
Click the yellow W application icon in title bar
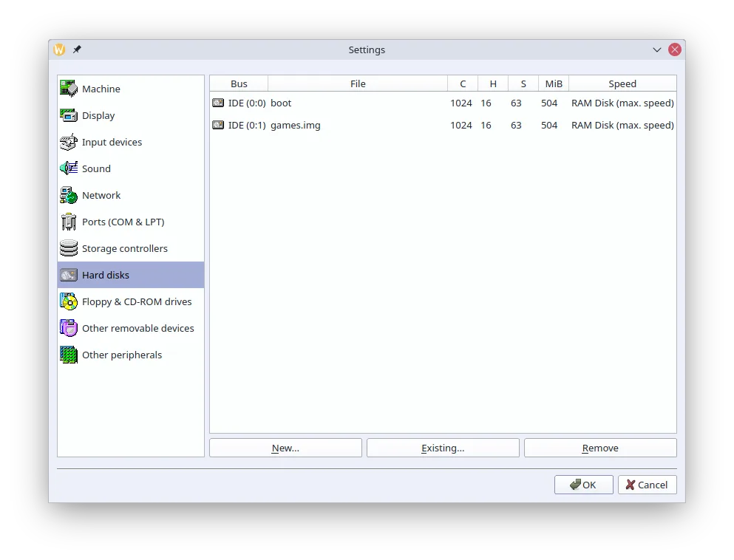click(59, 49)
